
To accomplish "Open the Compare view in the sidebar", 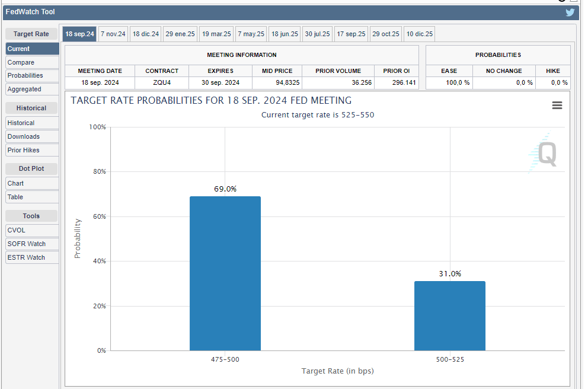I will tap(31, 62).
